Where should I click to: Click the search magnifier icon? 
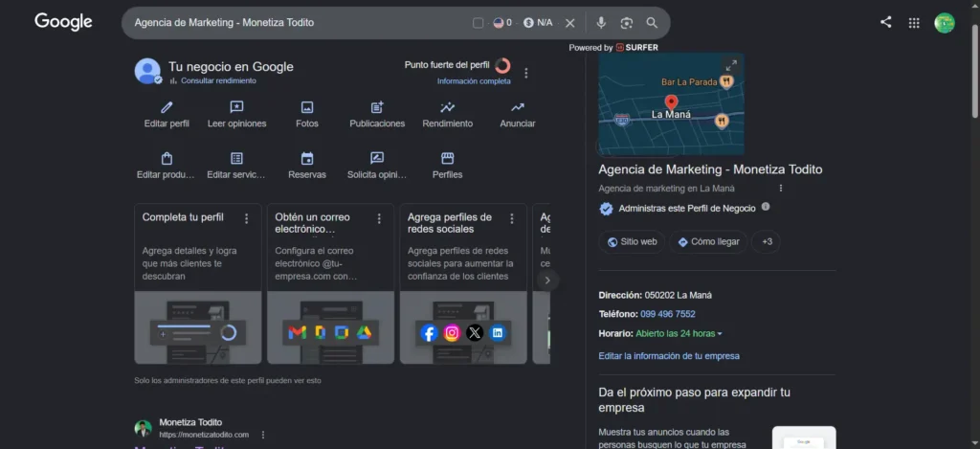point(652,23)
